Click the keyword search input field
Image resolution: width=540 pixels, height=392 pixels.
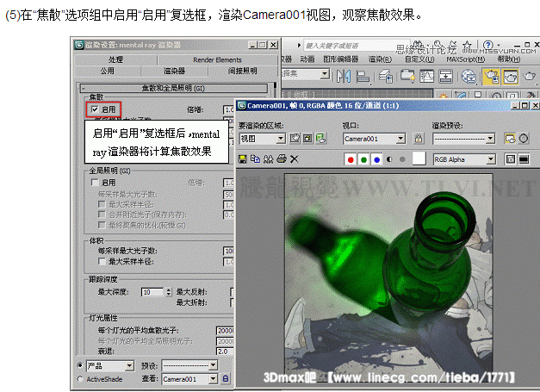point(357,46)
